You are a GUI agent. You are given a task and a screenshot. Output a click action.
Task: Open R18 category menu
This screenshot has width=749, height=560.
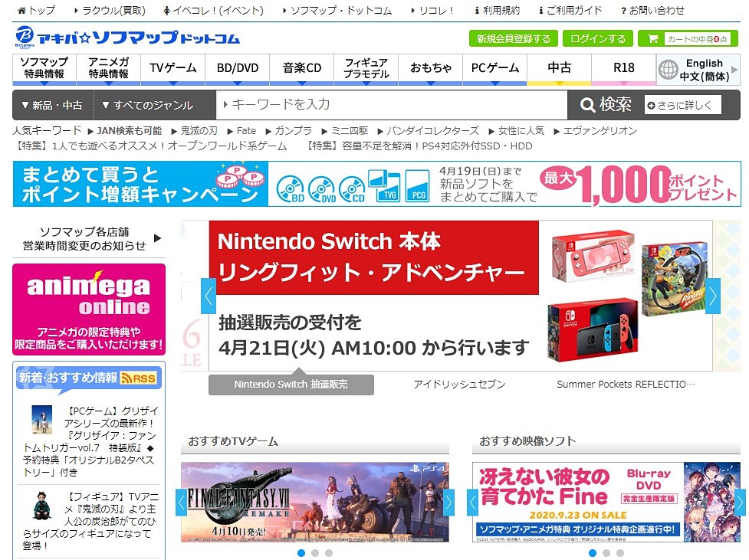pyautogui.click(x=624, y=68)
